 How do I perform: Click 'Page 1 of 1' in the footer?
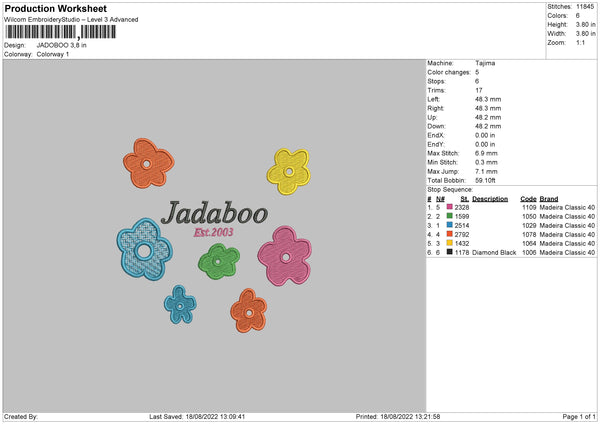[579, 417]
